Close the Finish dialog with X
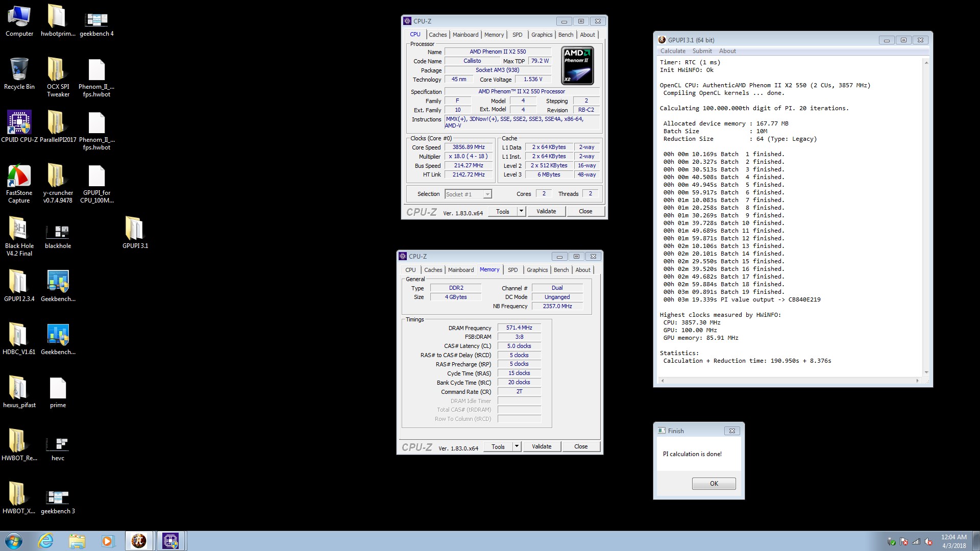Screen dimensions: 980x551 click(731, 431)
